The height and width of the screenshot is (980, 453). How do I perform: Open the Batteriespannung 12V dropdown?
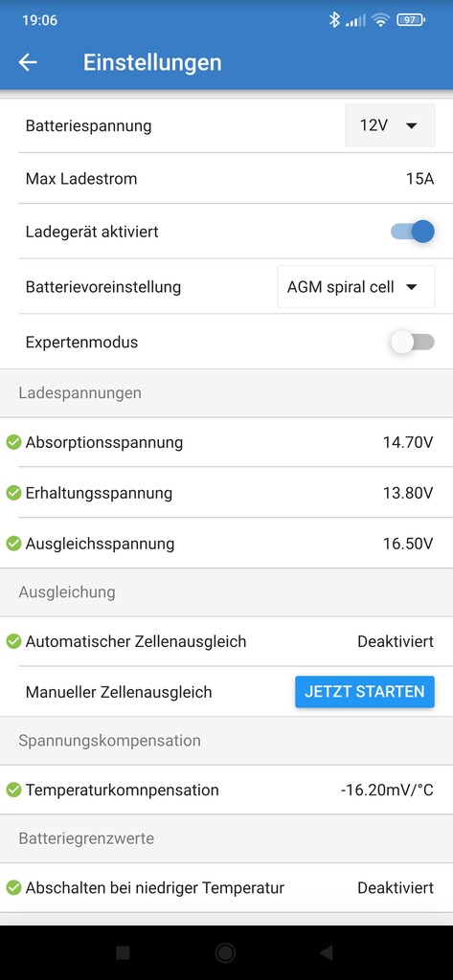[390, 125]
